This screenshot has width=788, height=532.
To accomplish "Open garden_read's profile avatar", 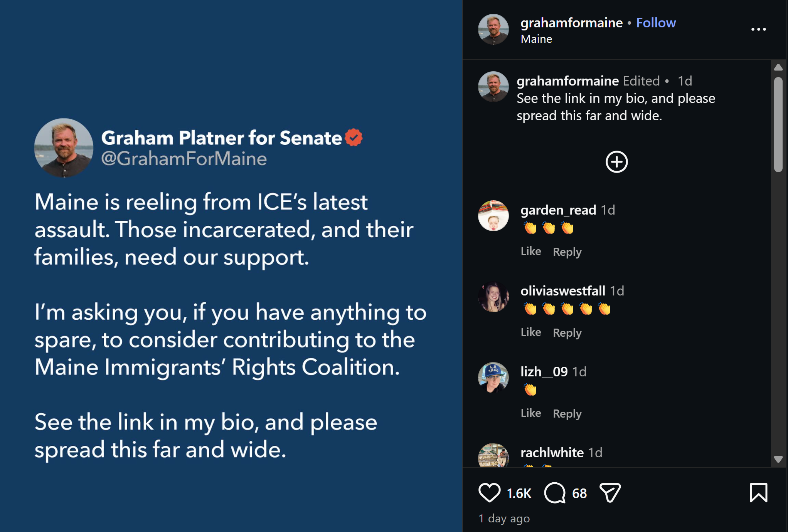I will (x=493, y=216).
